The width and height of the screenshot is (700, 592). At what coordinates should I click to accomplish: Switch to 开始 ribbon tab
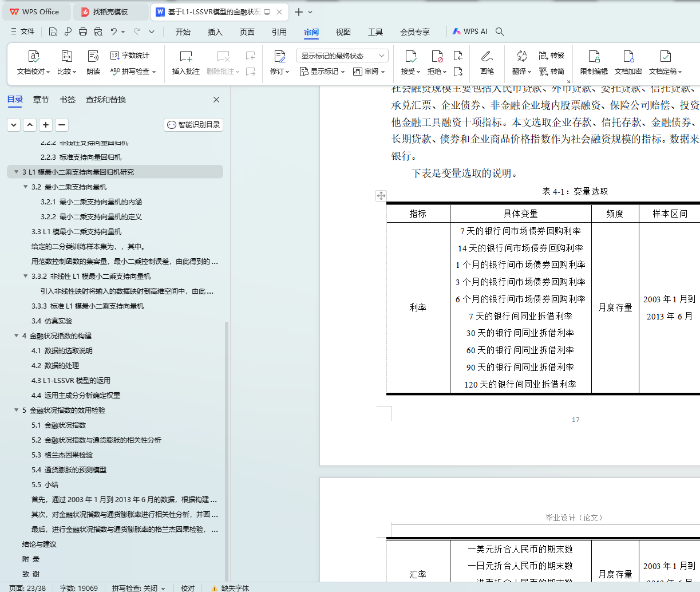183,31
